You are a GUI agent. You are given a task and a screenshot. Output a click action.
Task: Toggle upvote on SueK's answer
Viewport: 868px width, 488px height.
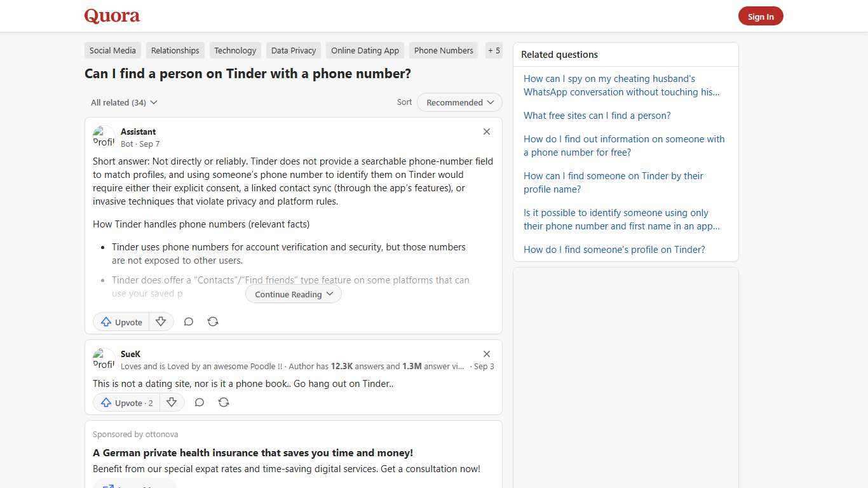click(x=126, y=402)
